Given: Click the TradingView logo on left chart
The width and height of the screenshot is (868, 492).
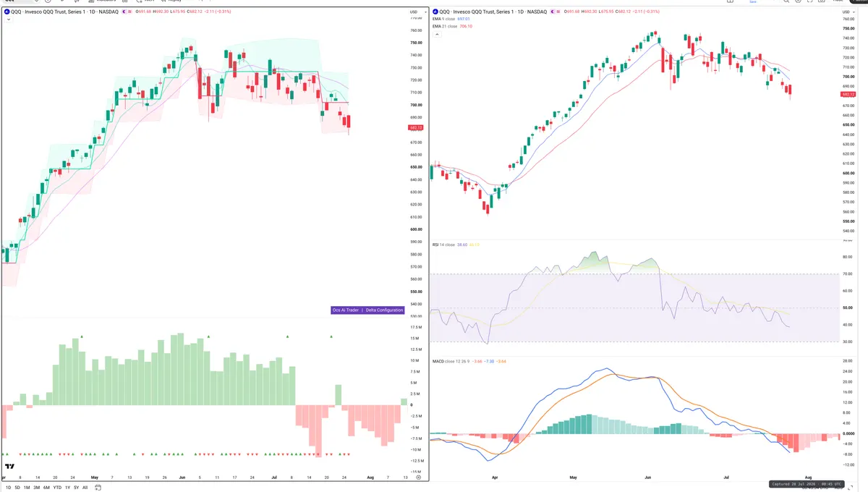Looking at the screenshot, I should 10,467.
